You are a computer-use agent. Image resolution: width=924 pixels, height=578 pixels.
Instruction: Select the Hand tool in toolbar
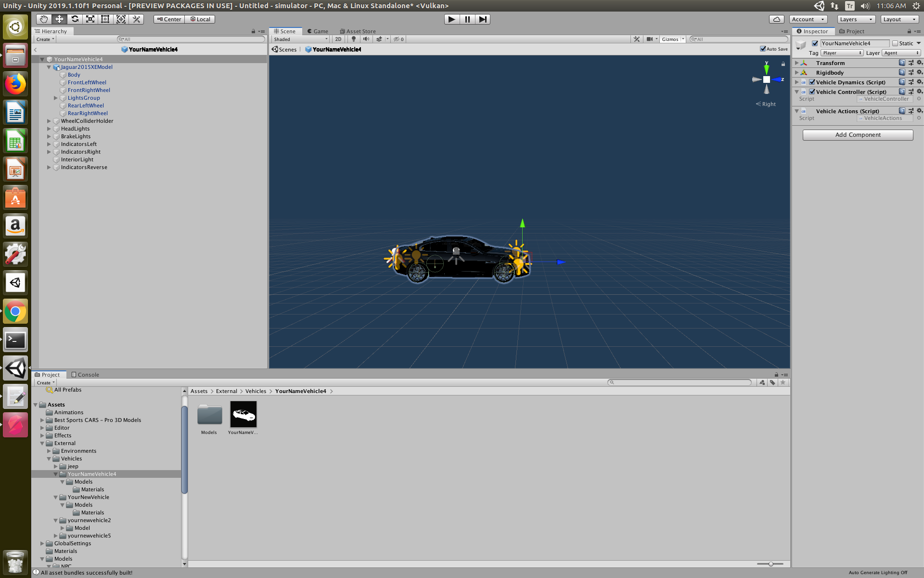point(44,19)
